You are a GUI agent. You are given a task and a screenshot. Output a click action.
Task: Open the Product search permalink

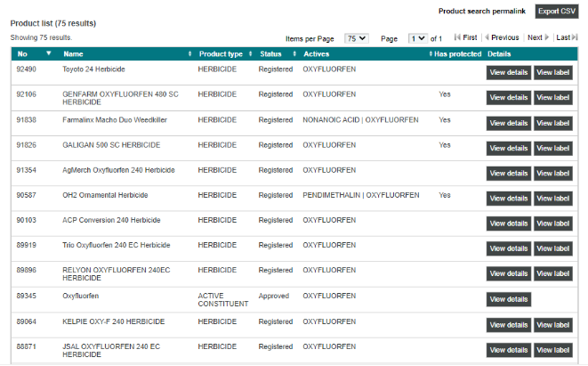(482, 12)
